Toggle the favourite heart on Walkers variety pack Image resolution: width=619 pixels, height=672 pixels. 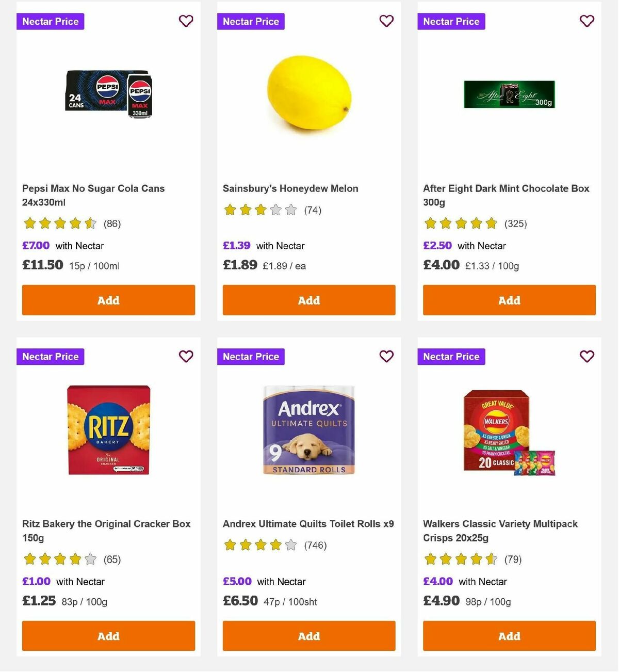pos(587,356)
